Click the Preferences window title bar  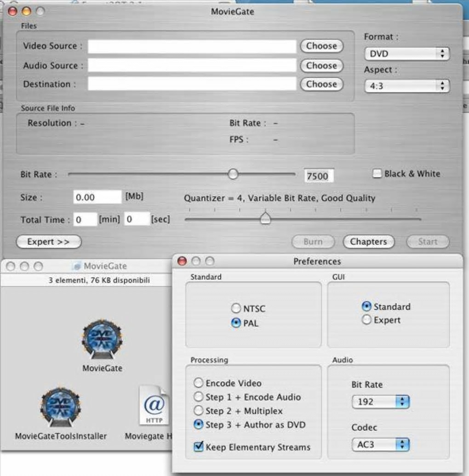[x=317, y=261]
